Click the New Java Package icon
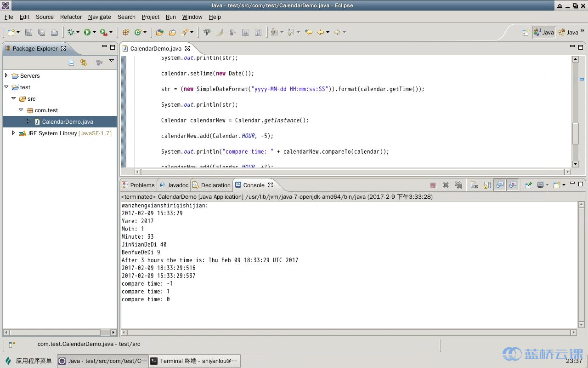Screen dimensions: 588x368 125,32
